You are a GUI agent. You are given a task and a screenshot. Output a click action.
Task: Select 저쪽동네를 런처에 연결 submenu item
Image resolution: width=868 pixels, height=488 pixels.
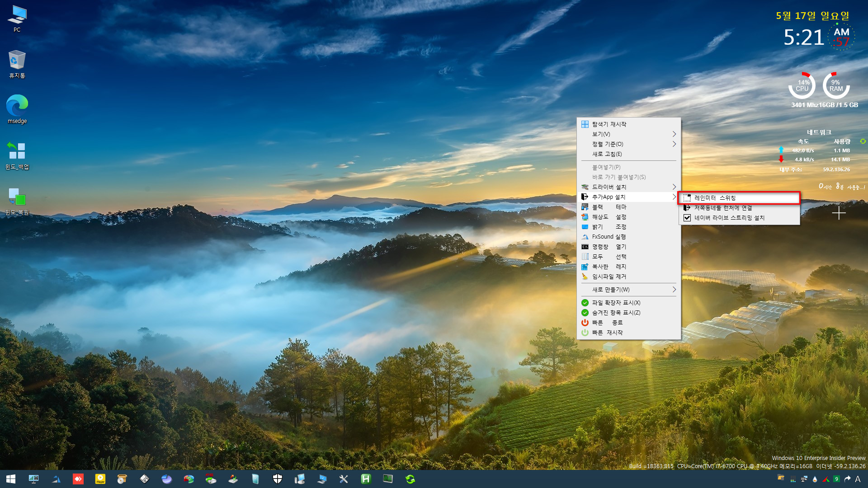(x=739, y=208)
